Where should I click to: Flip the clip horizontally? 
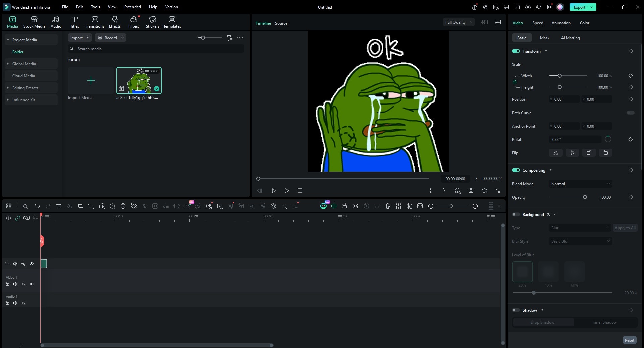pos(555,153)
